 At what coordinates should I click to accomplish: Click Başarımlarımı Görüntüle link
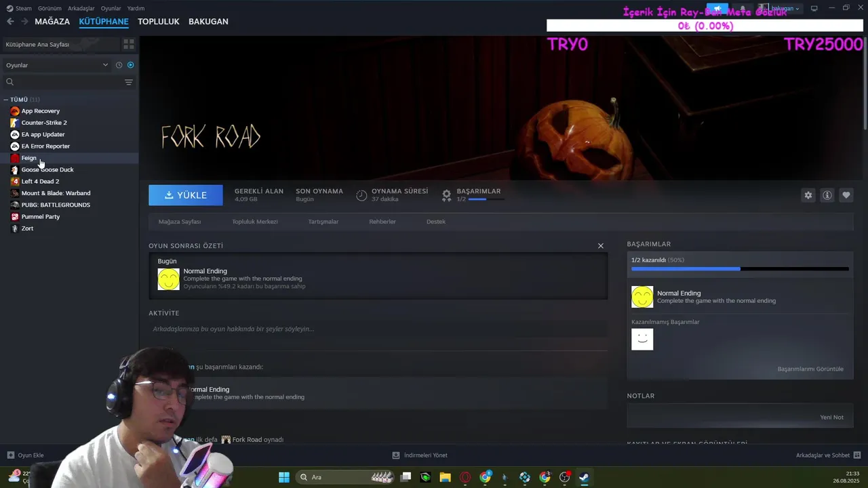coord(810,369)
